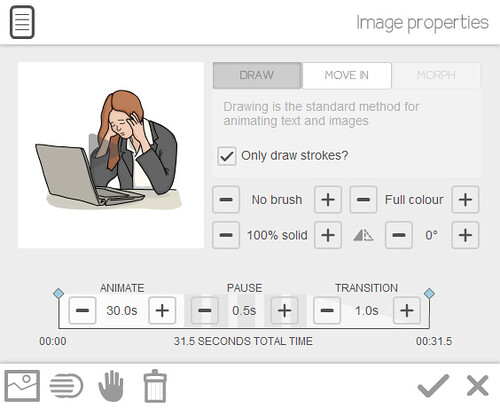This screenshot has width=500, height=408.
Task: Click the 100% solid label
Action: (x=277, y=235)
